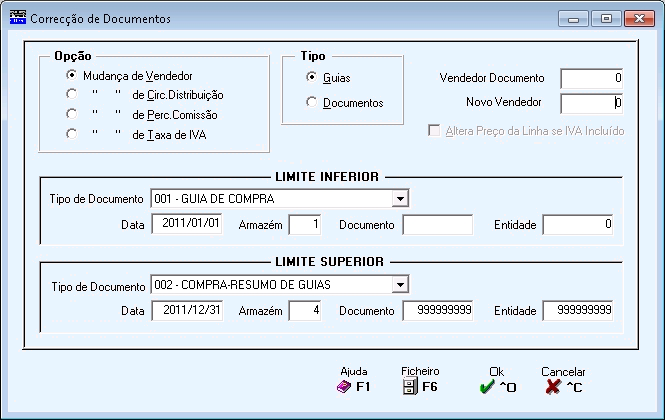Select the de Circ.Distribuição radio option
The width and height of the screenshot is (665, 420).
[x=72, y=94]
